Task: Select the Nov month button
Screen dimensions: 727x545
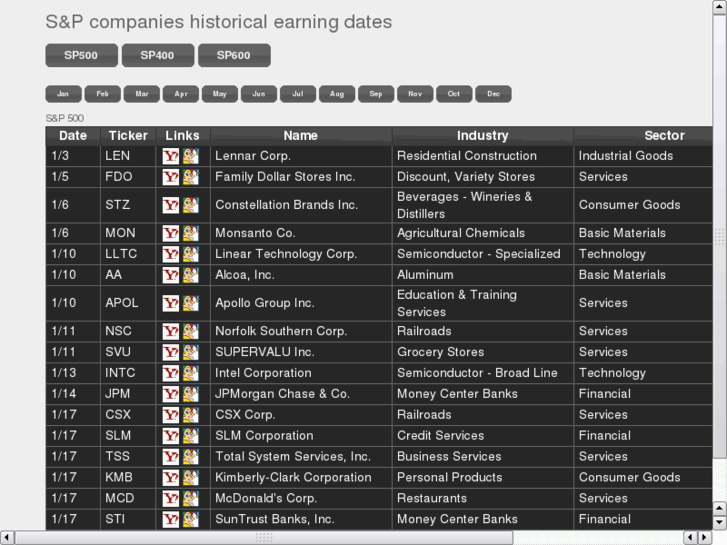Action: coord(415,94)
